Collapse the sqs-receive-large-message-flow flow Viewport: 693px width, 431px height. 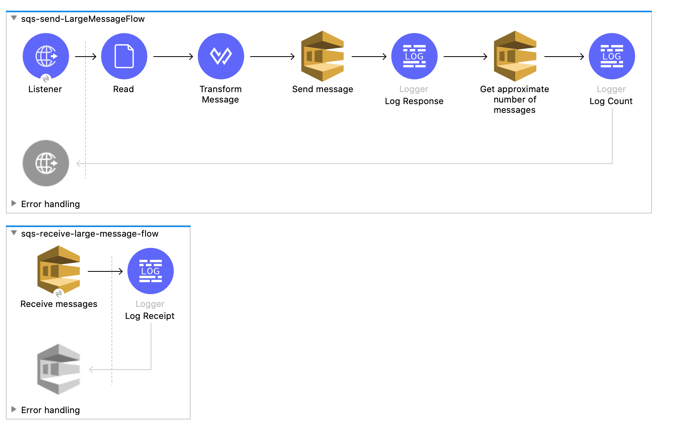coord(13,234)
